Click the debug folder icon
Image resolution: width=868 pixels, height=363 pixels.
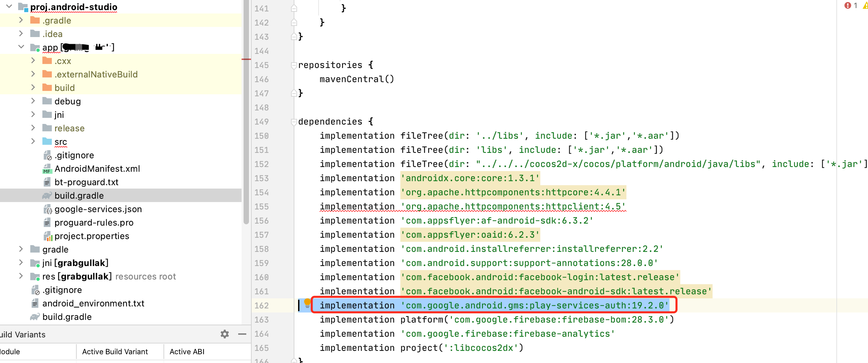47,101
